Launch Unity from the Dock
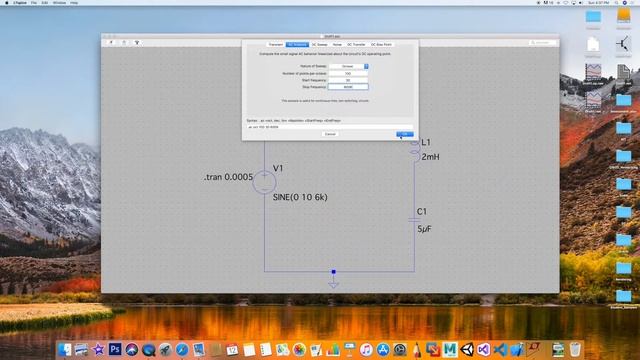 [467, 350]
